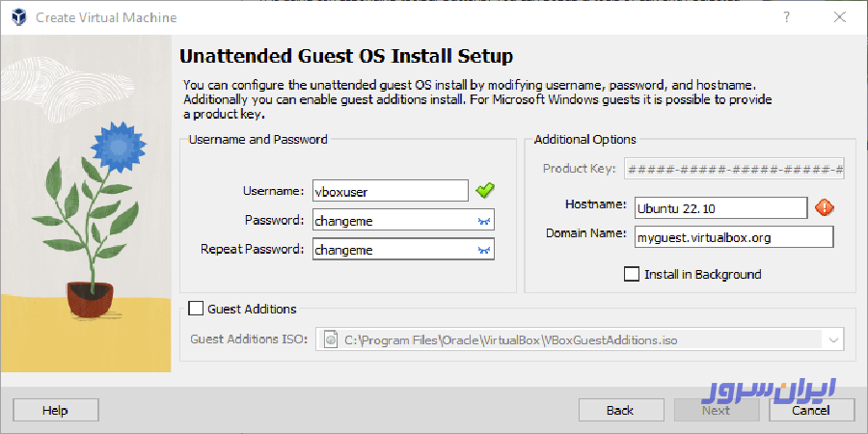Focus the Hostname text field
This screenshot has height=434, width=868.
click(721, 208)
